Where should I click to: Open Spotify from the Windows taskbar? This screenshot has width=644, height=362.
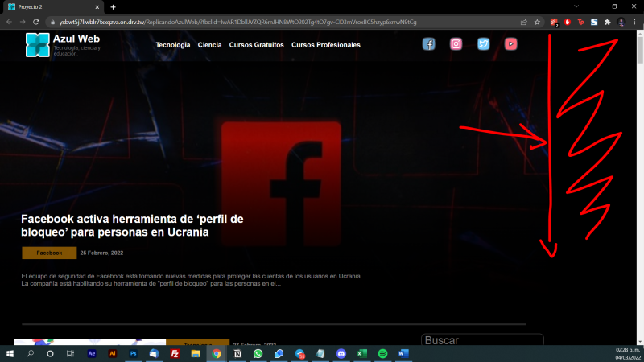pyautogui.click(x=383, y=353)
